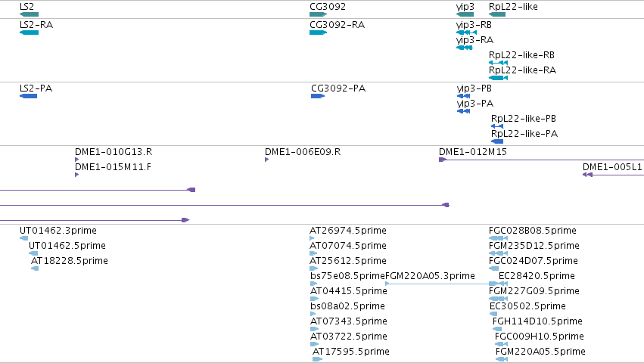Click the blue glyph under the CG3092-PA label

coord(318,96)
